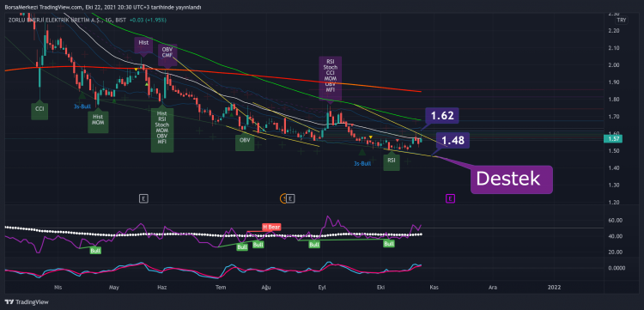Click the TradingView logo at bottom left
The image size is (644, 310).
coord(27,301)
